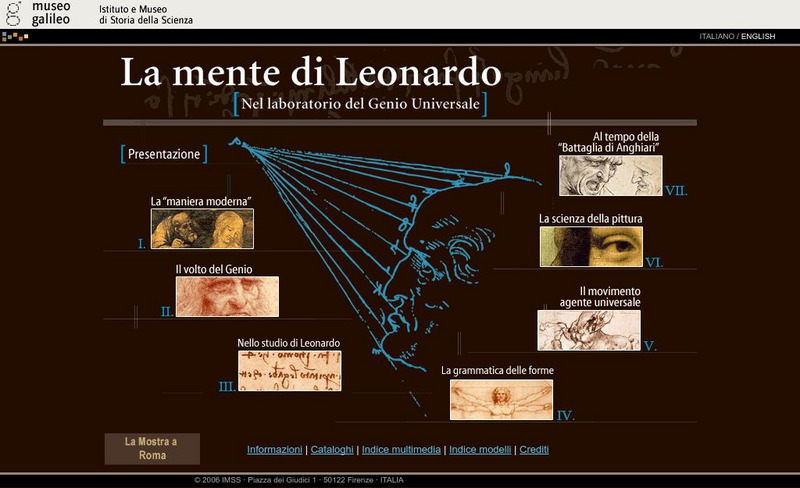Viewport: 800px width, 488px height.
Task: Select section numeral VII.
Action: 676,191
